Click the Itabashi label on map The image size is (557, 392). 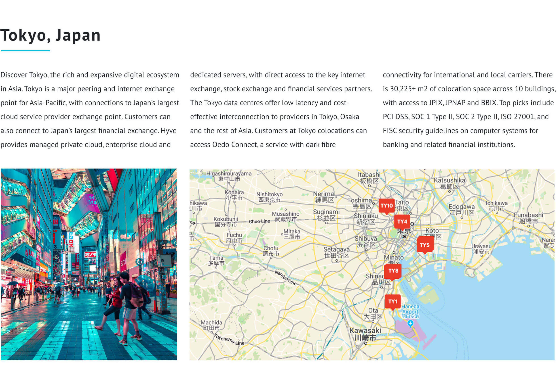point(369,178)
